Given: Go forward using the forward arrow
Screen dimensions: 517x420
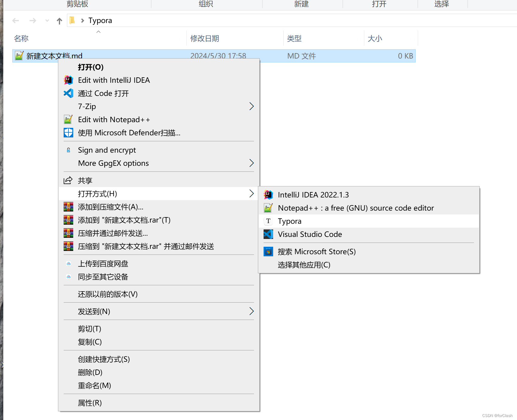Looking at the screenshot, I should pos(33,21).
